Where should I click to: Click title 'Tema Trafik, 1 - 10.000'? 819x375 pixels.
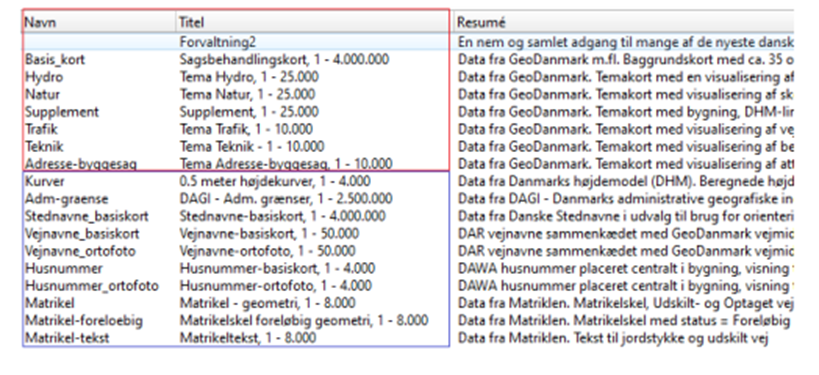click(x=246, y=129)
